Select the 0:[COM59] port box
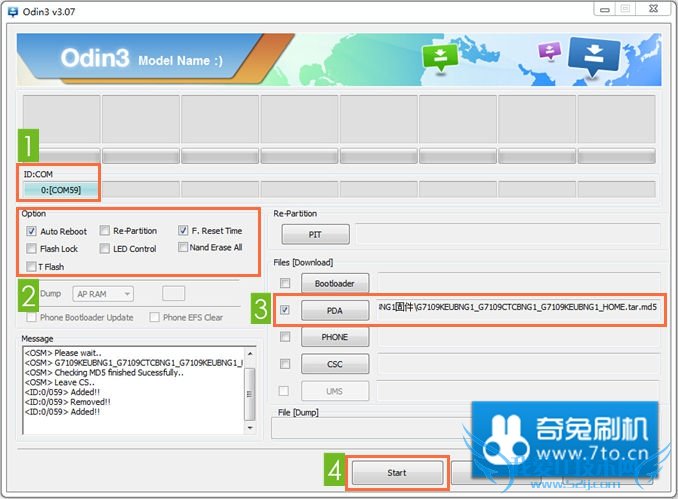Viewport: 678px width, 499px height. [61, 190]
